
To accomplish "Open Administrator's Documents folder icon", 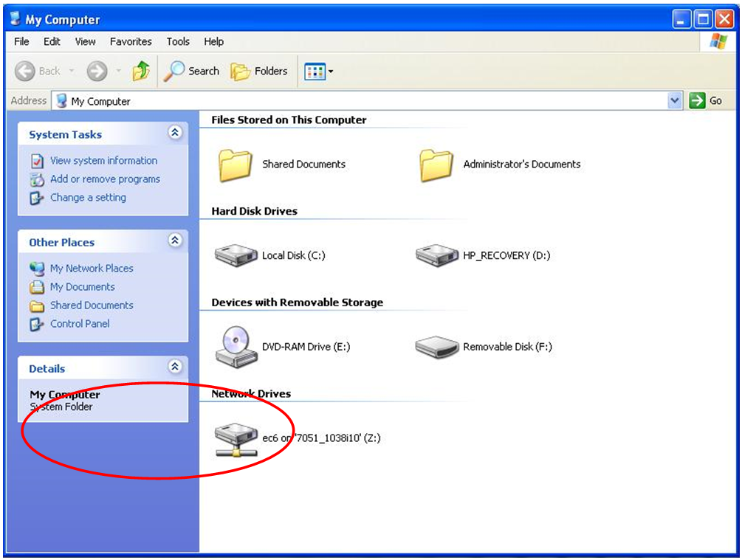I will (x=436, y=165).
